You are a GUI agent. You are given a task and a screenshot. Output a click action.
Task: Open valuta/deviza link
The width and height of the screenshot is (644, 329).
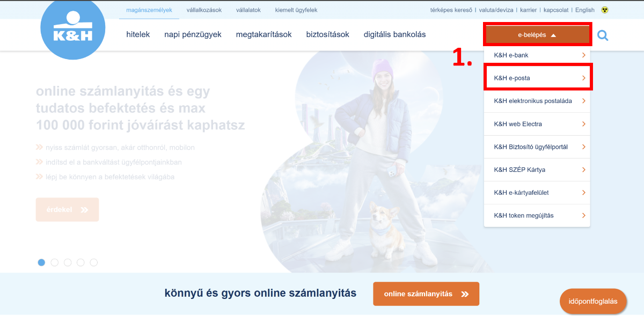(496, 10)
